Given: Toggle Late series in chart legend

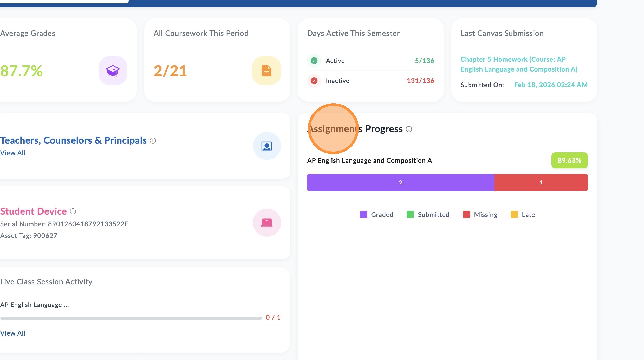Looking at the screenshot, I should pos(523,215).
